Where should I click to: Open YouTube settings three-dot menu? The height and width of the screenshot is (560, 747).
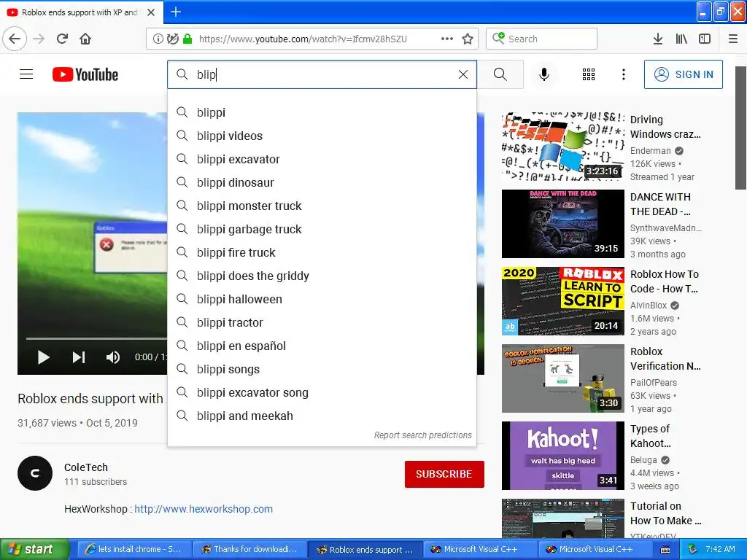[x=623, y=74]
